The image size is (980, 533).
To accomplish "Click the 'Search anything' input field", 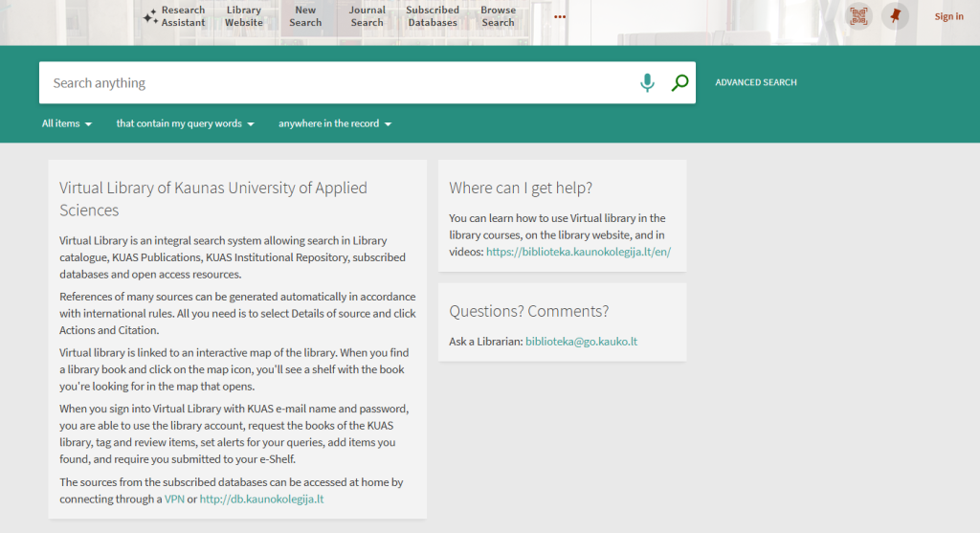I will coord(335,83).
